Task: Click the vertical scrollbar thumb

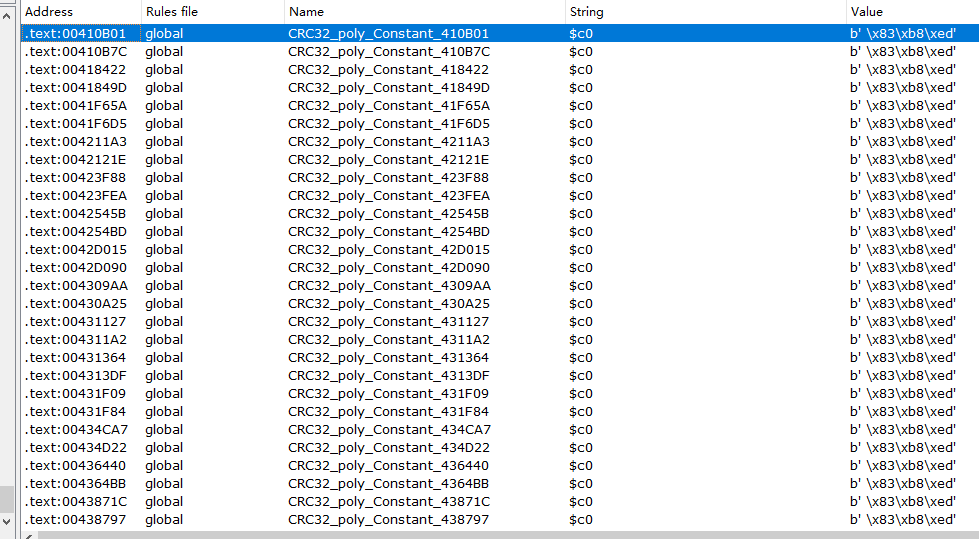Action: (6, 500)
